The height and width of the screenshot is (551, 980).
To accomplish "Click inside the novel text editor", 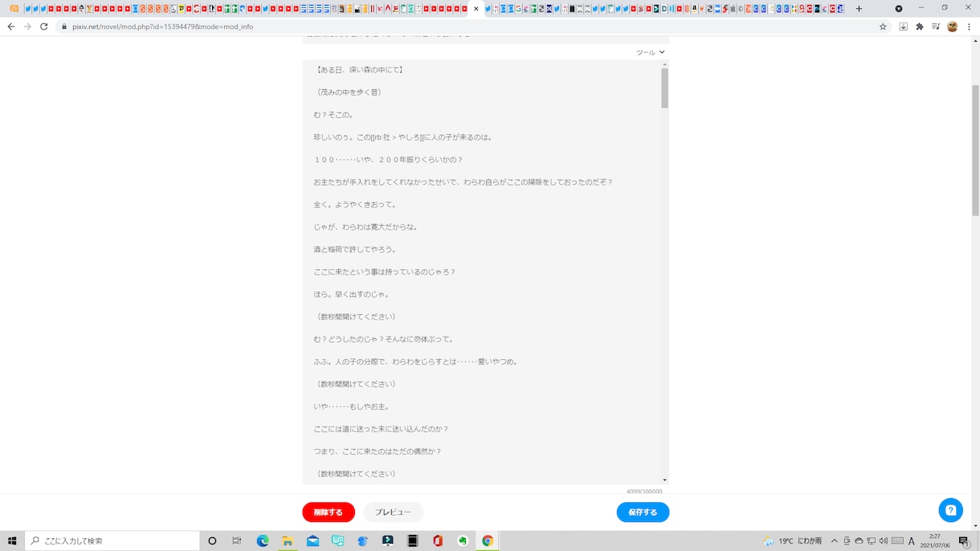I will coord(482,271).
